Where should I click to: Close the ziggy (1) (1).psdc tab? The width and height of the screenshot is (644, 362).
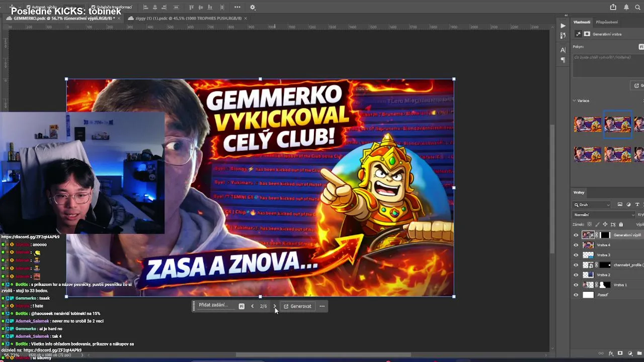[246, 18]
